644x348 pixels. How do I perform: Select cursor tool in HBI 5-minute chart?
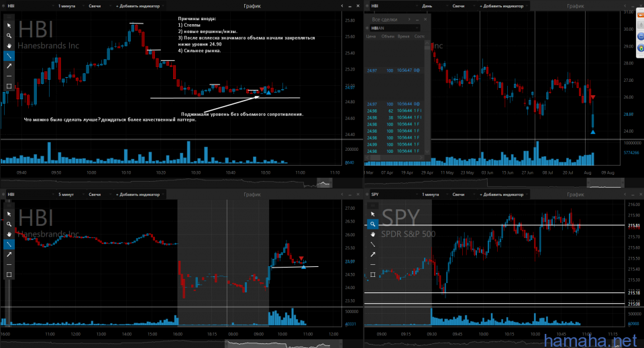point(9,214)
